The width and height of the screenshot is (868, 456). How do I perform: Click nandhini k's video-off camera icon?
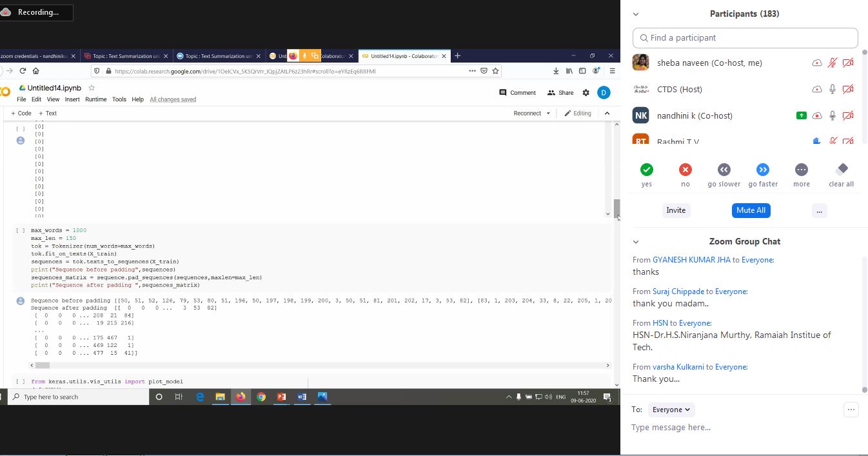pyautogui.click(x=848, y=115)
